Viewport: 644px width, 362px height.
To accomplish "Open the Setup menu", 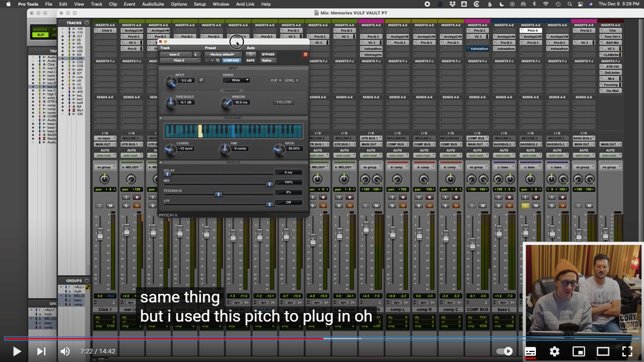I will (x=200, y=4).
